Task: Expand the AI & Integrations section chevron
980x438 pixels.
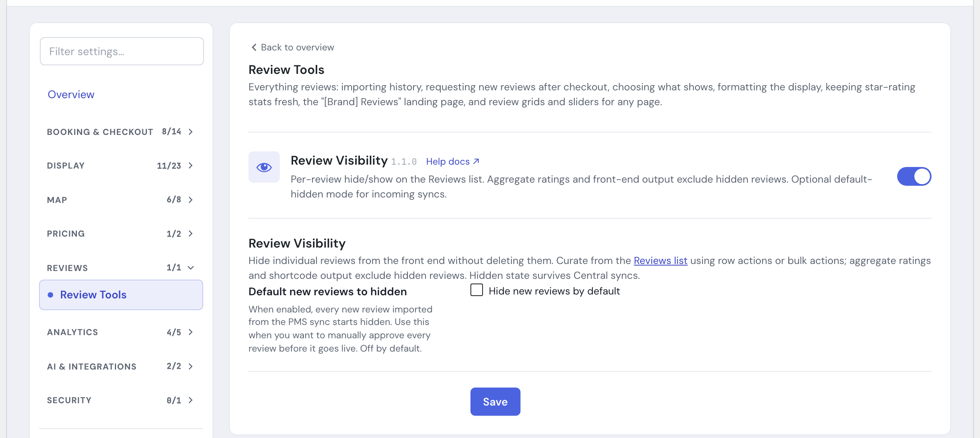Action: 191,366
